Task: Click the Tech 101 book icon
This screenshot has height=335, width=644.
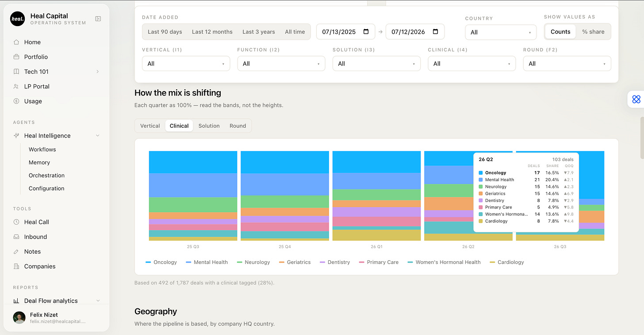Action: 16,72
